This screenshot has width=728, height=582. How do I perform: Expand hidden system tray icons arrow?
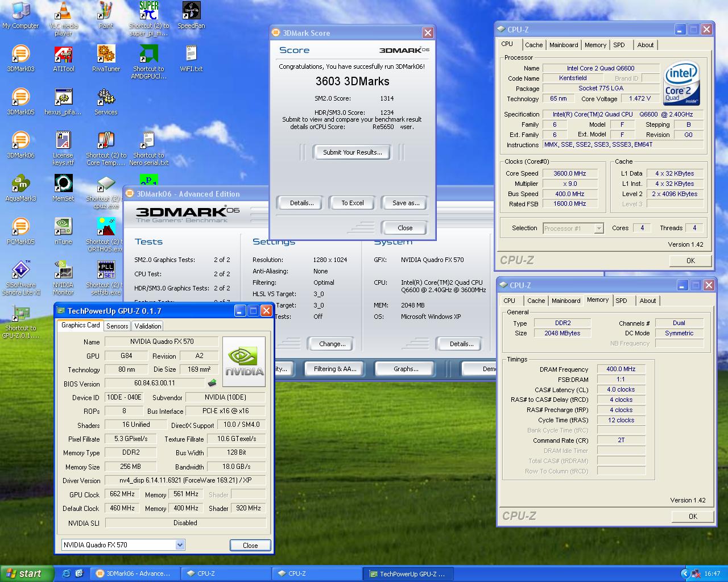click(x=685, y=574)
